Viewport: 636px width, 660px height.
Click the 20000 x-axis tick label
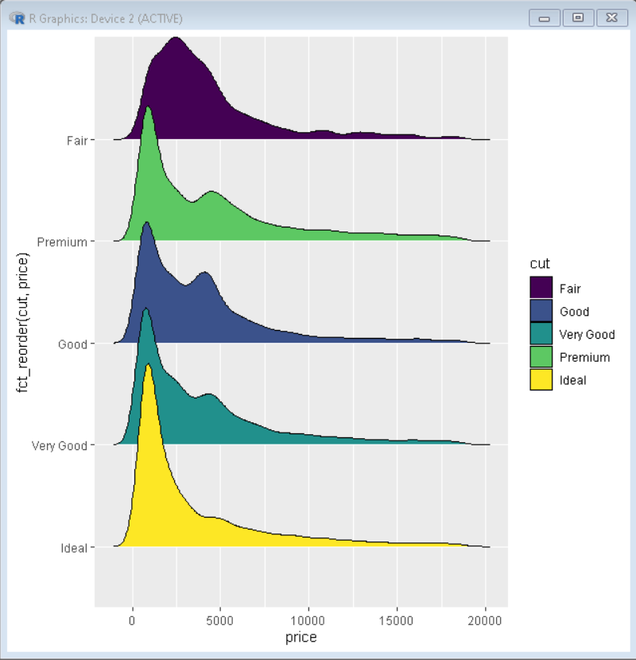tap(485, 621)
